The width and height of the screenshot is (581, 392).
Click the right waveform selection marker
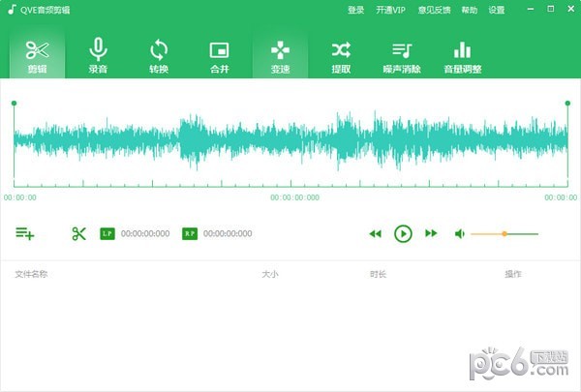[x=567, y=103]
